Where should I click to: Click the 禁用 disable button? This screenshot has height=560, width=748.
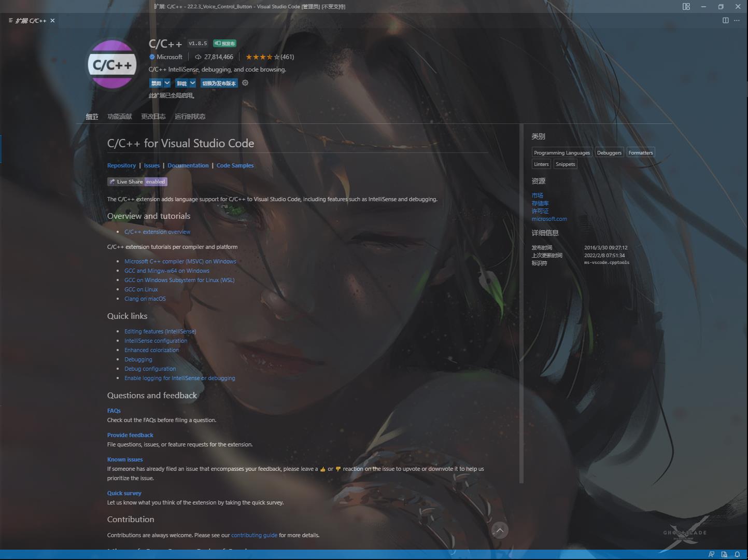[156, 83]
